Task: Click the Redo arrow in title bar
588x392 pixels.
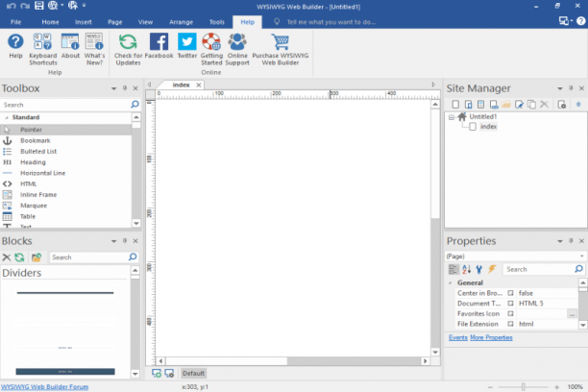Action: pyautogui.click(x=25, y=6)
